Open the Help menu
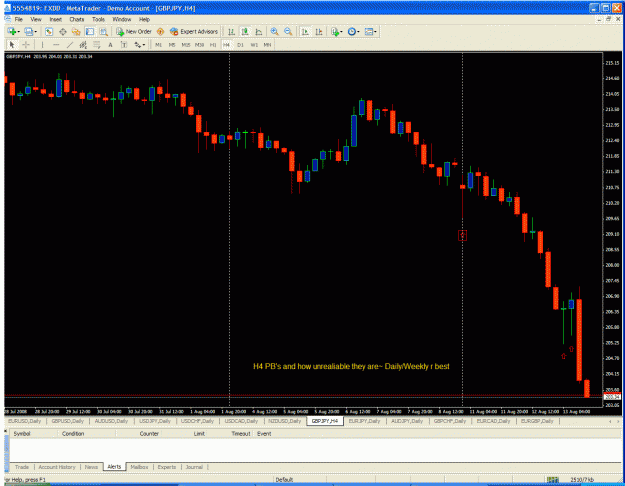This screenshot has width=625, height=486. click(x=144, y=19)
